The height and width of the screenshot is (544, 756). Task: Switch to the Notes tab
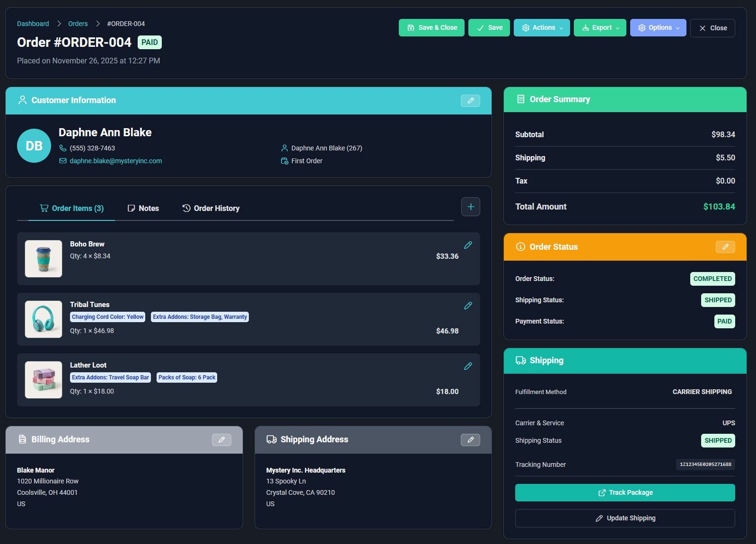point(143,209)
